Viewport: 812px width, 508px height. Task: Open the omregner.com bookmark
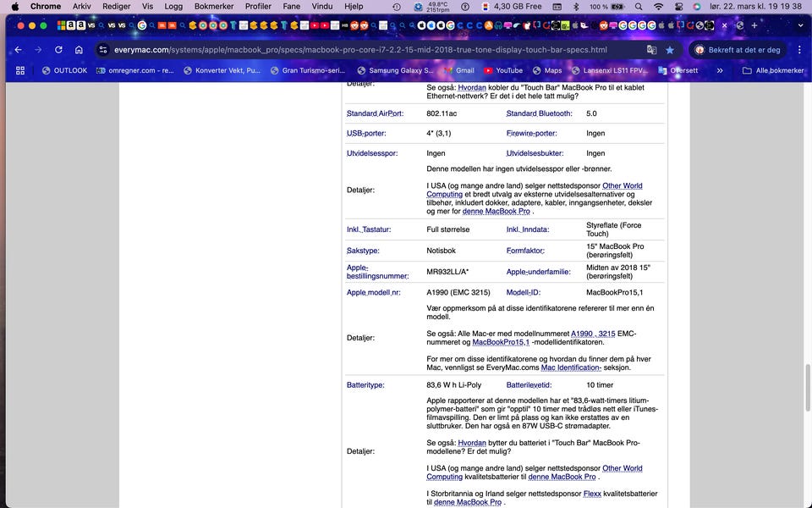point(135,70)
